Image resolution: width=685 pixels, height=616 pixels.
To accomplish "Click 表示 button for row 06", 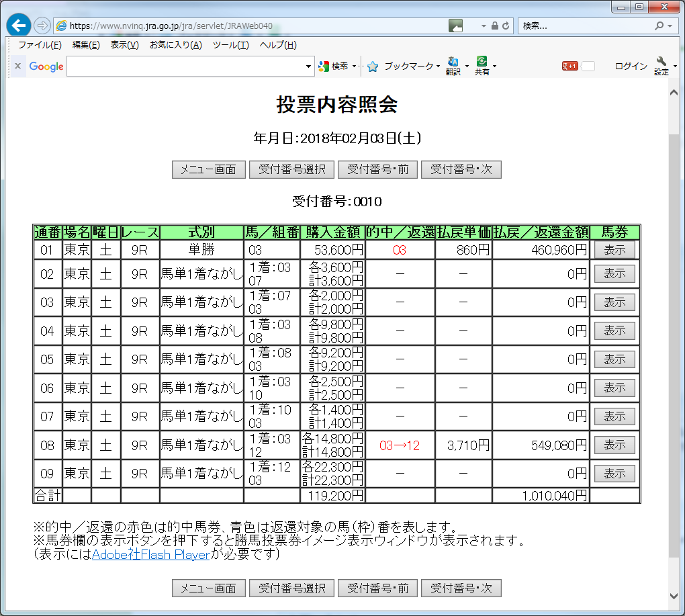I will pyautogui.click(x=614, y=388).
